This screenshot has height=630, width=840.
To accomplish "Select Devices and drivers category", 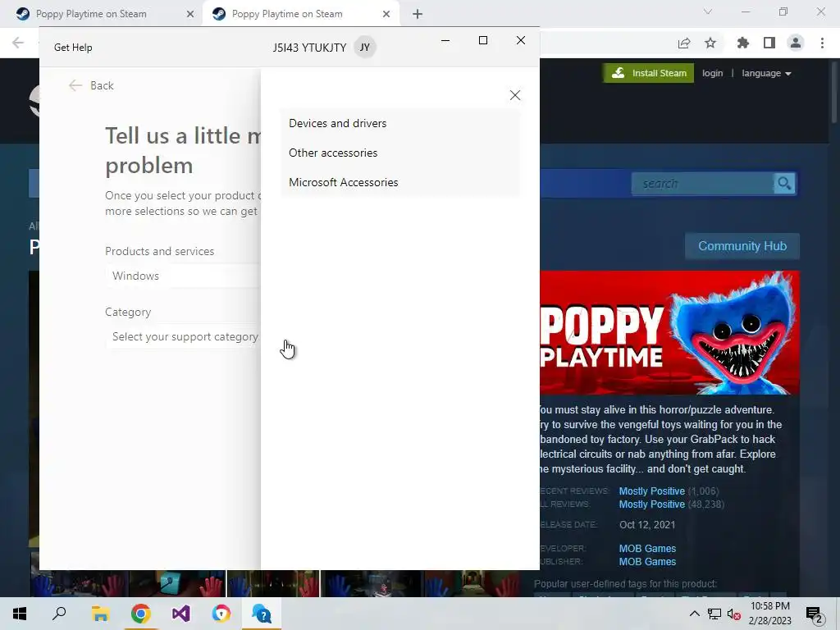I will 399,123.
